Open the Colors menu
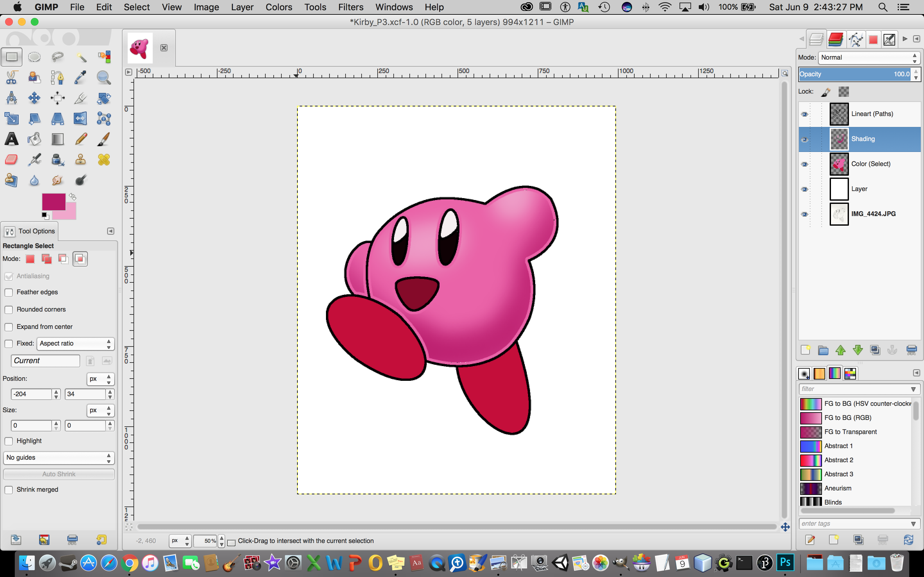 point(278,7)
